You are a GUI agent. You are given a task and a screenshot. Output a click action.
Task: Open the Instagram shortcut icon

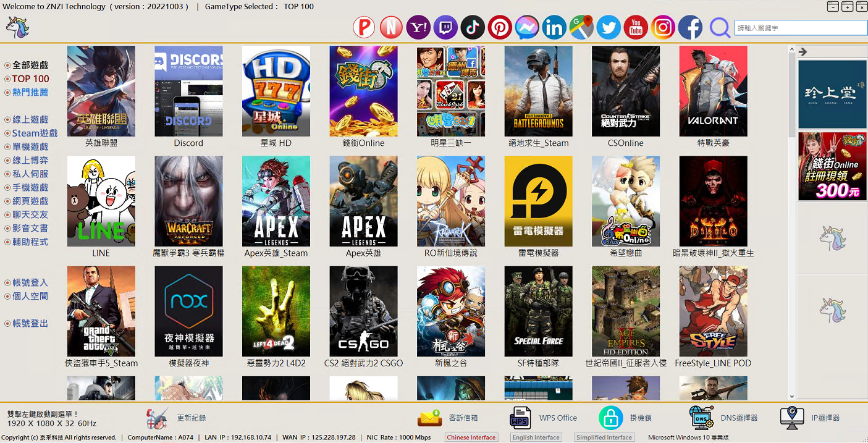(x=663, y=27)
